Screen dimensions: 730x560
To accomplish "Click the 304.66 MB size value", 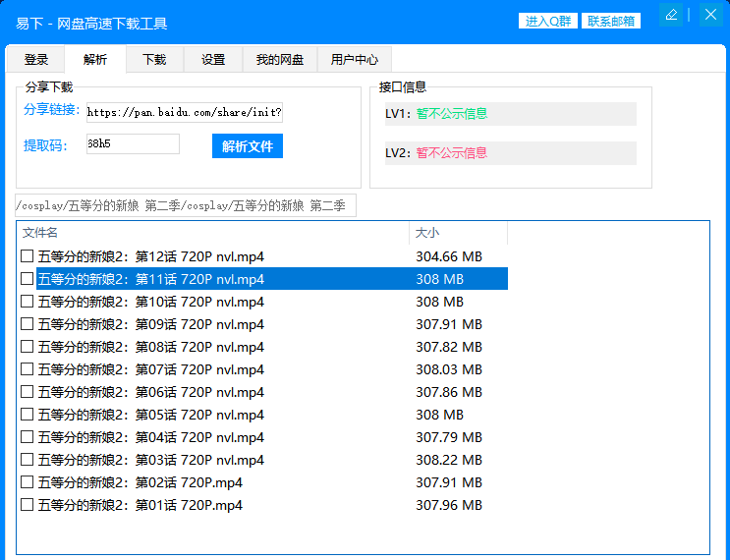I will (x=449, y=256).
